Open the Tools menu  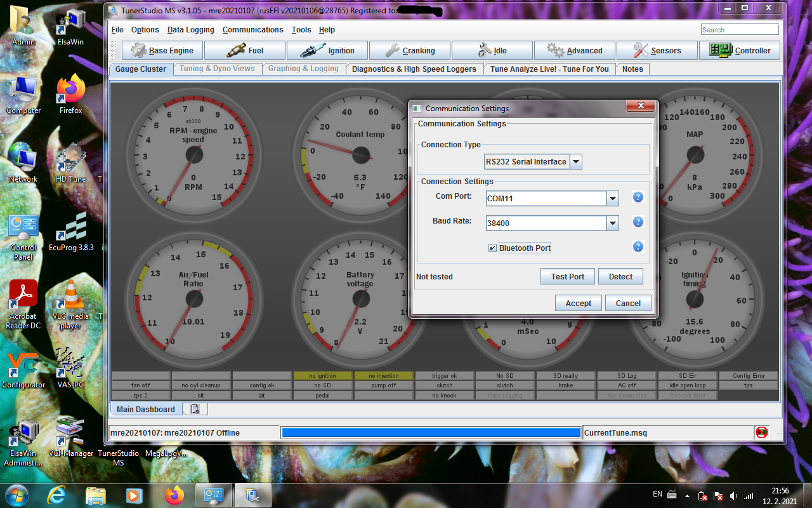click(301, 30)
